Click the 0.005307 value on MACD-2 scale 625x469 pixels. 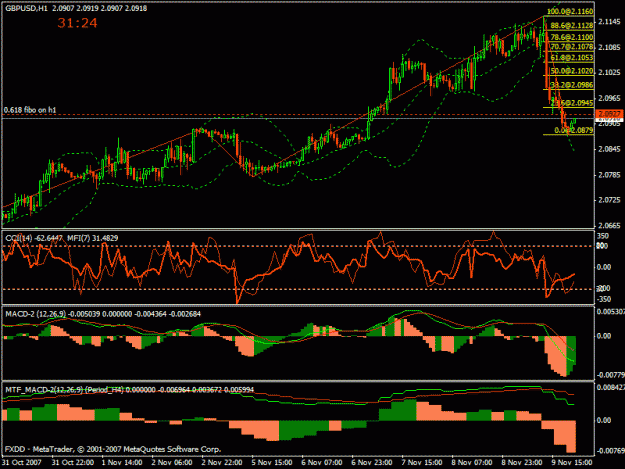(610, 311)
